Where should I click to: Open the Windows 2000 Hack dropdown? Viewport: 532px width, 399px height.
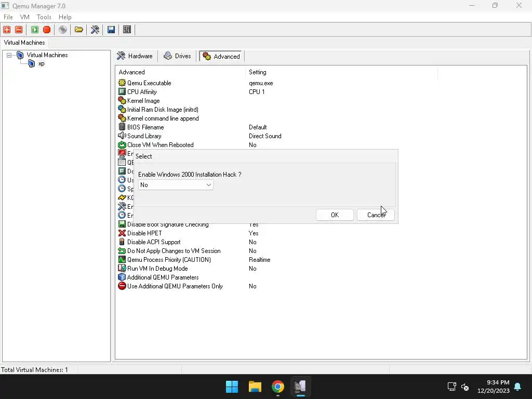pos(176,185)
